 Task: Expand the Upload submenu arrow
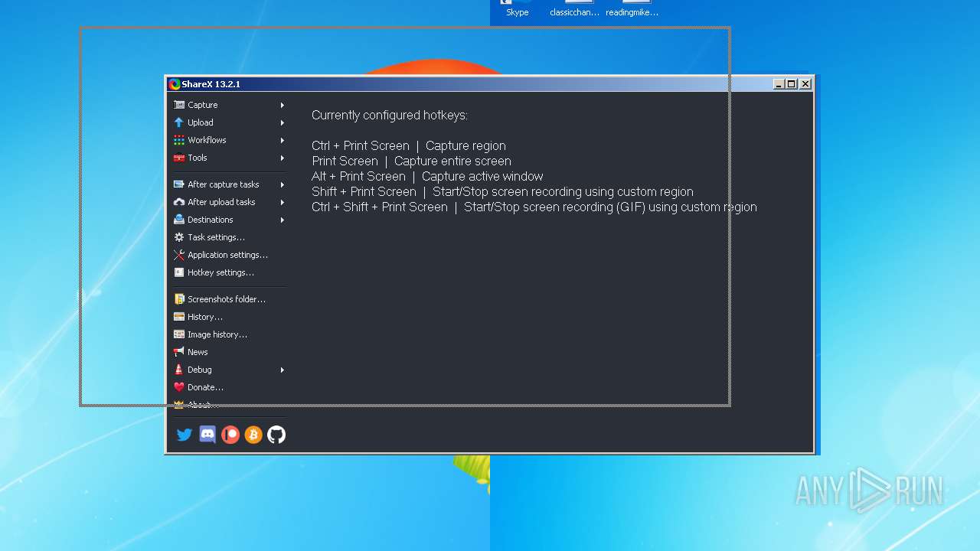pos(283,122)
